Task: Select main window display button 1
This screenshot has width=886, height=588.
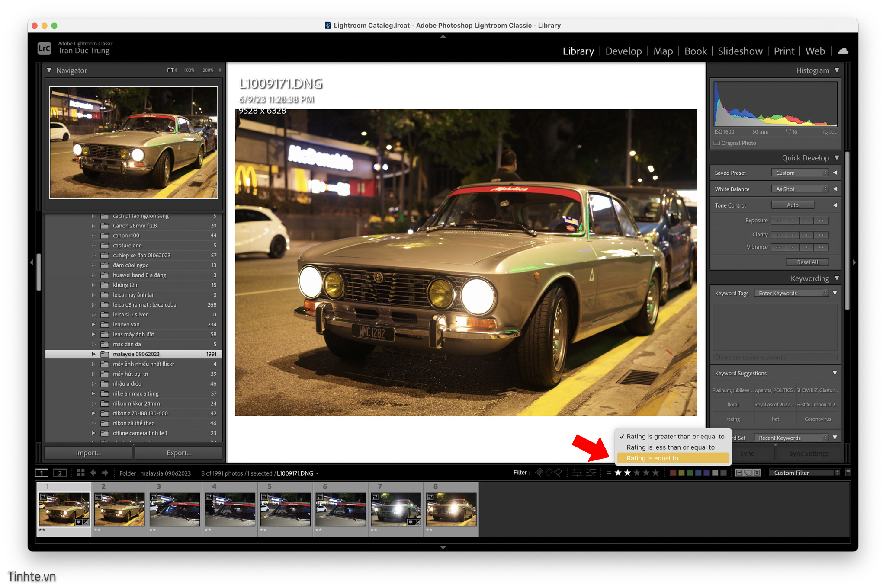Action: 42,473
